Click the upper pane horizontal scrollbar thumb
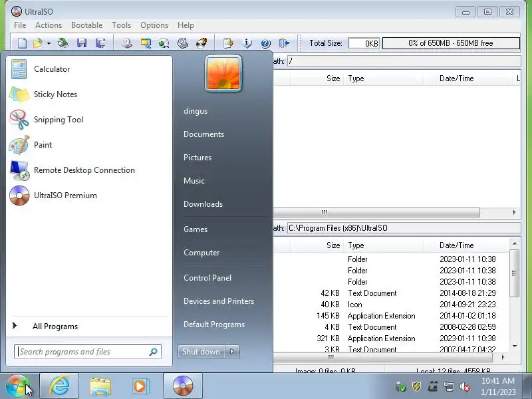Viewport: 532px width, 399px height. (376, 213)
